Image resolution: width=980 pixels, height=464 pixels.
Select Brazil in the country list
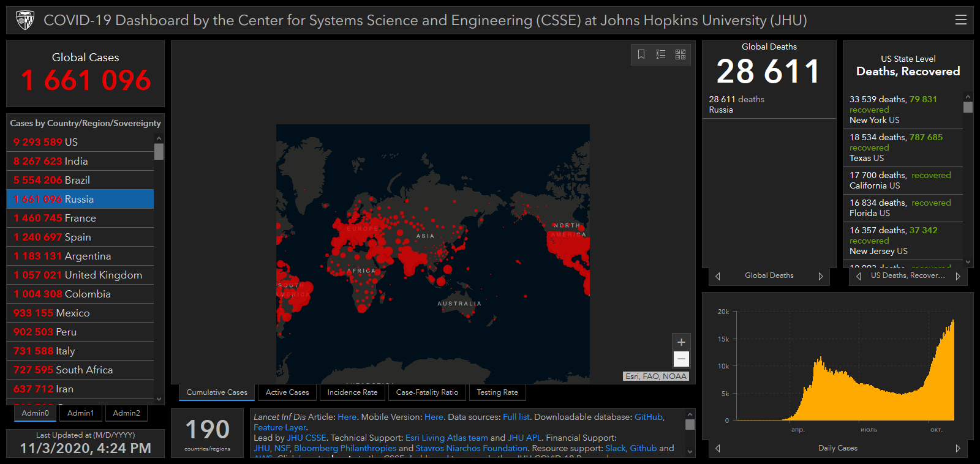pyautogui.click(x=80, y=180)
